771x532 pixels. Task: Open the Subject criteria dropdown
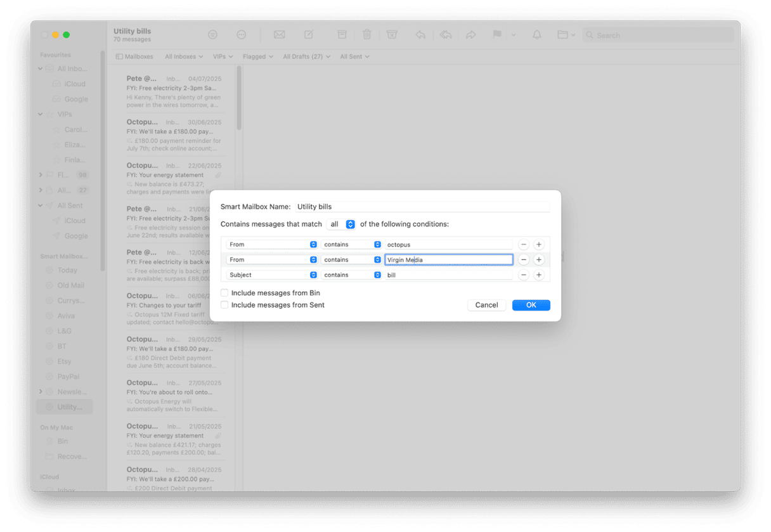tap(272, 275)
